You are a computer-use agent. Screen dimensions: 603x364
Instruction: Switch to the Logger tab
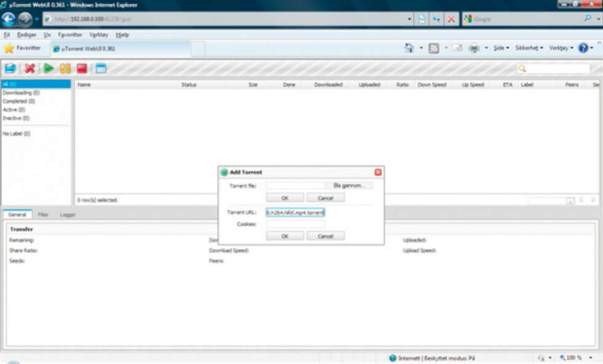point(68,215)
